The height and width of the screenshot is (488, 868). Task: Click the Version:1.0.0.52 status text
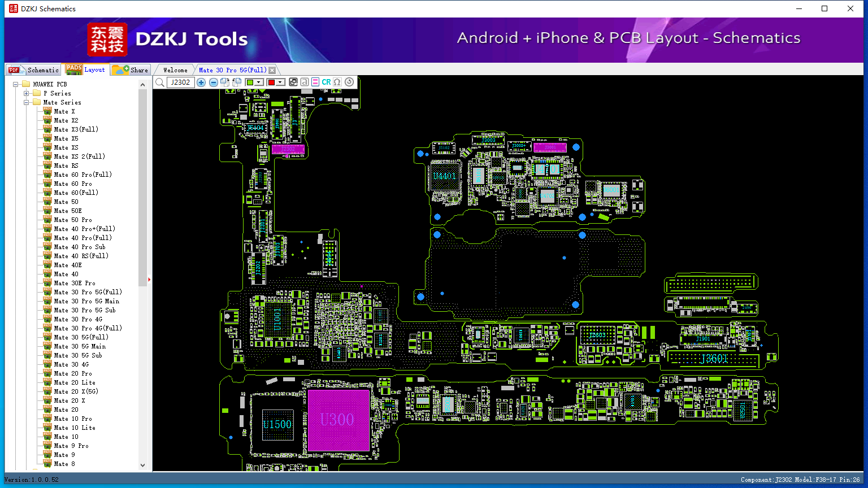[x=32, y=480]
